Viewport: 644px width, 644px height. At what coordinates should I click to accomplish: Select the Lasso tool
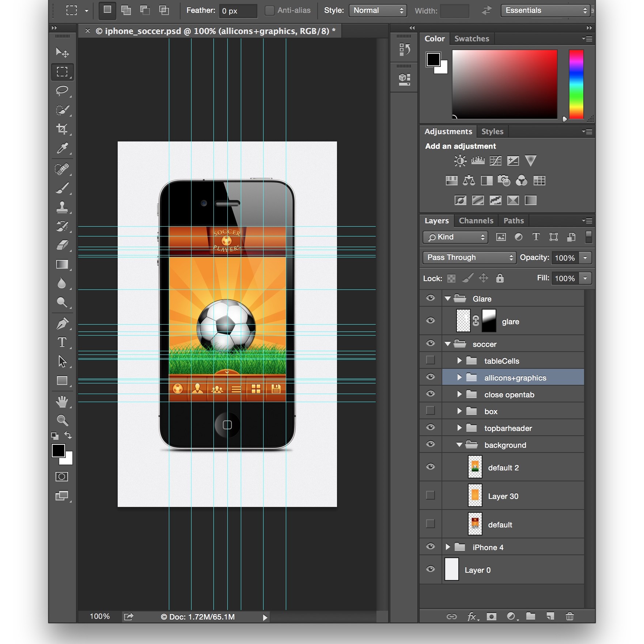(62, 91)
